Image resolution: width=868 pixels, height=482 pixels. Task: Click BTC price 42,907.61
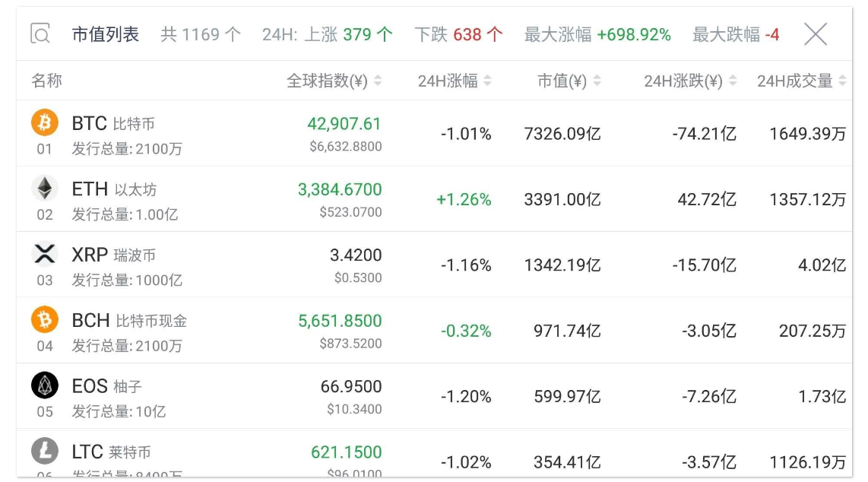pos(344,123)
